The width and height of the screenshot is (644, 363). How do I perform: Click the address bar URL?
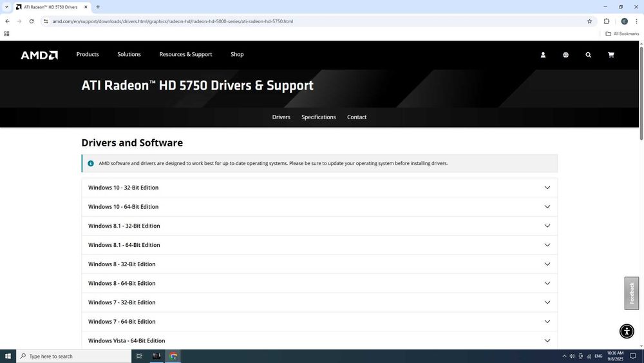[173, 21]
